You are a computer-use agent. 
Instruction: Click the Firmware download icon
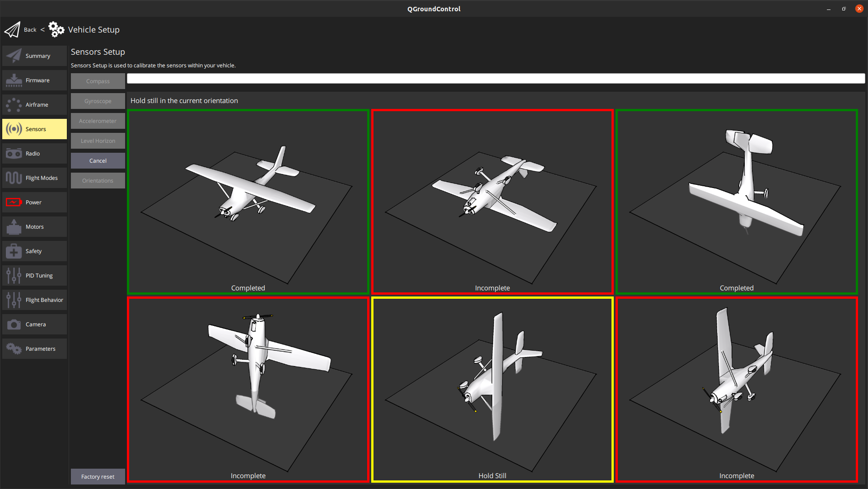click(x=14, y=80)
